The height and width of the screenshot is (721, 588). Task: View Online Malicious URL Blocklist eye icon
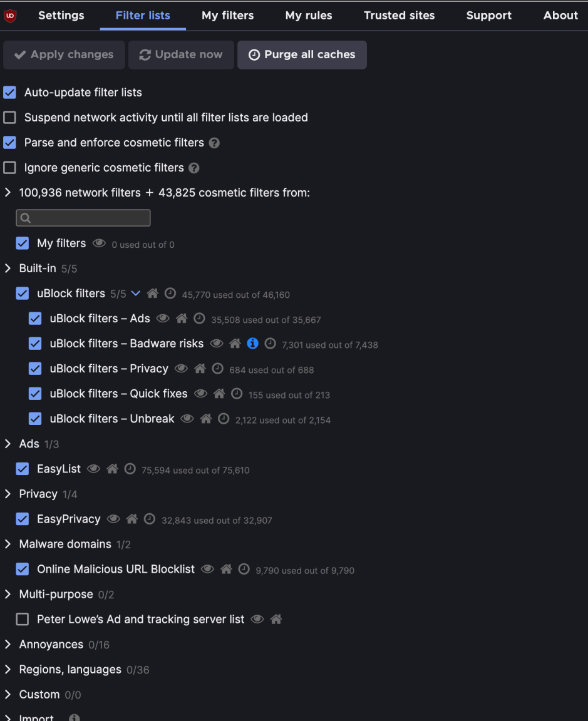point(207,569)
